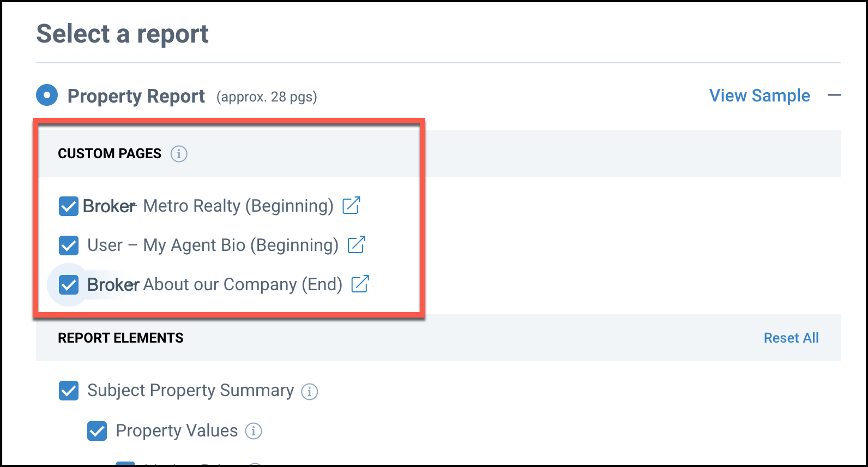The width and height of the screenshot is (868, 467).
Task: Click the "Metro Realty (Beginning)" label text
Action: (238, 206)
